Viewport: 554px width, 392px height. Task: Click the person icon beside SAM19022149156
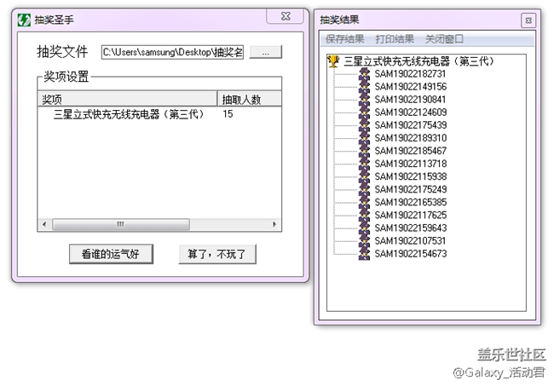pyautogui.click(x=364, y=87)
